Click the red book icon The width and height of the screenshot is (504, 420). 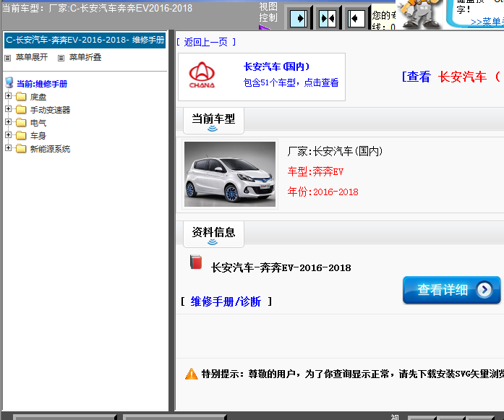coord(196,262)
